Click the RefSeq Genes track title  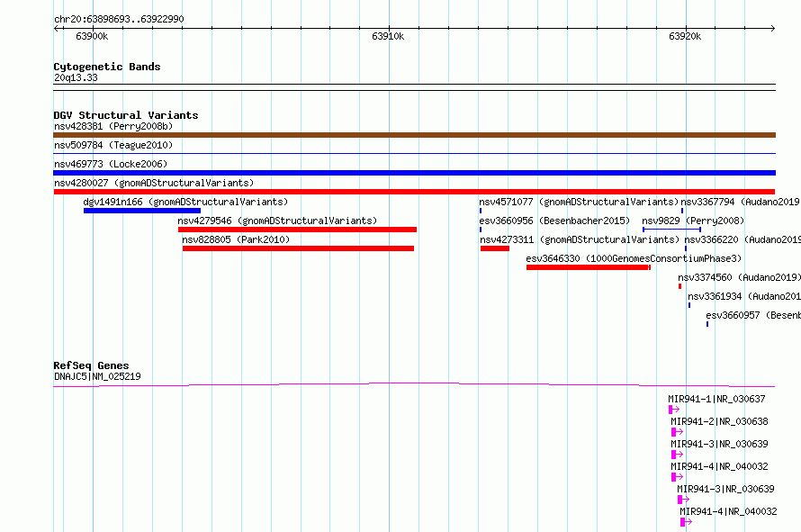pos(91,365)
